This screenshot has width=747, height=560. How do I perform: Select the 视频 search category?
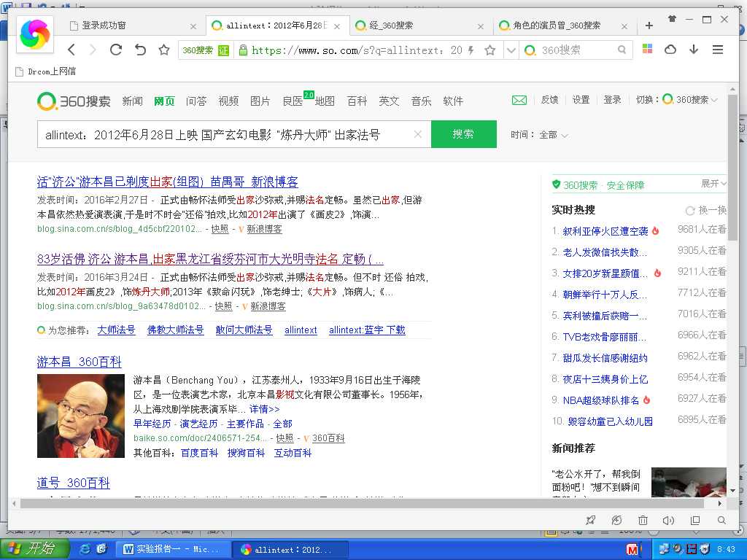(x=228, y=101)
